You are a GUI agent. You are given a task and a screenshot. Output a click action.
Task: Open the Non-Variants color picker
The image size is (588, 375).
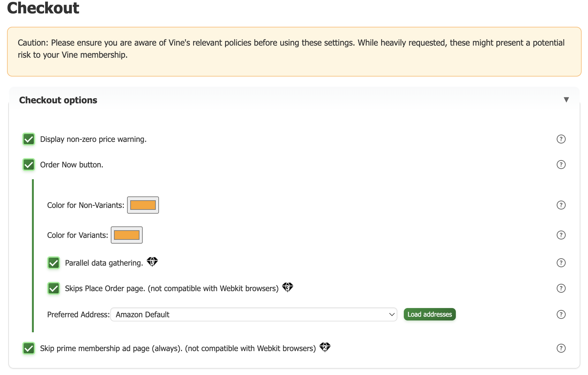tap(143, 205)
